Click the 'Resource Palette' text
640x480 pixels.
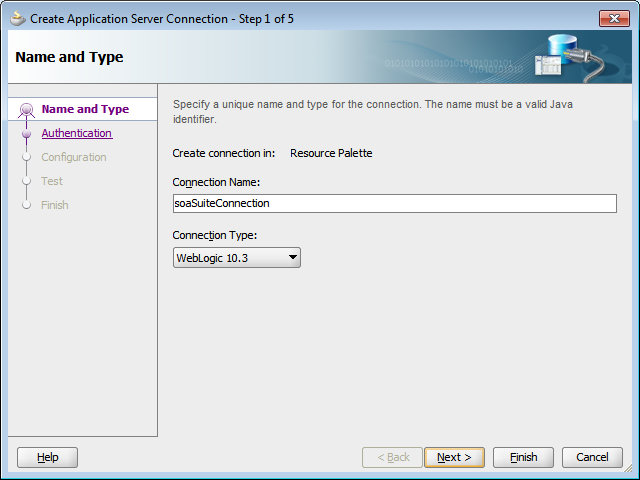tap(331, 153)
